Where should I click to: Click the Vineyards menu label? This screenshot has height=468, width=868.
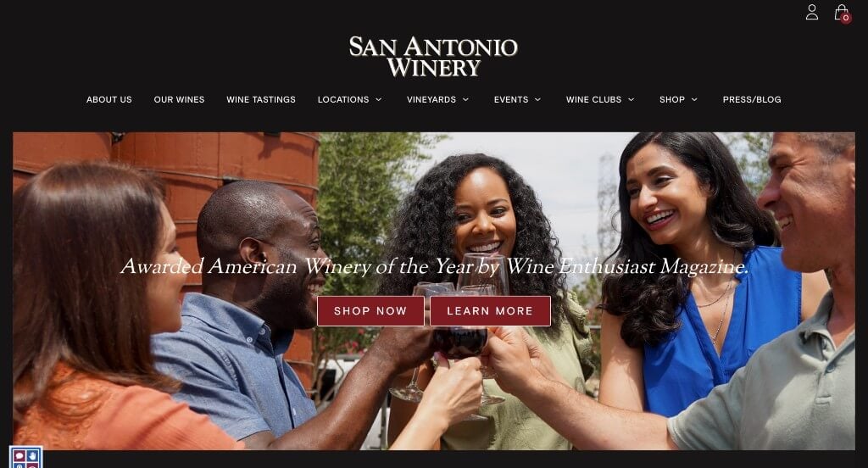pos(431,100)
